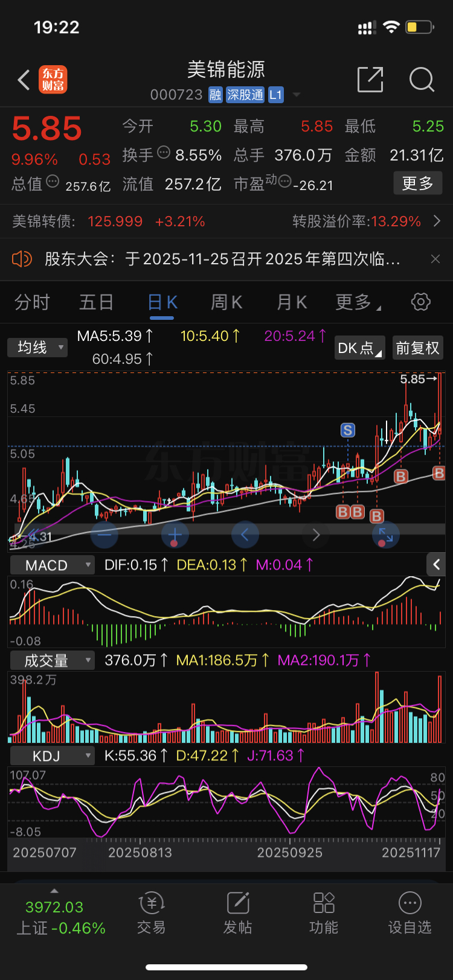This screenshot has width=453, height=980.
Task: Switch to 五日 five-day tab
Action: [97, 302]
